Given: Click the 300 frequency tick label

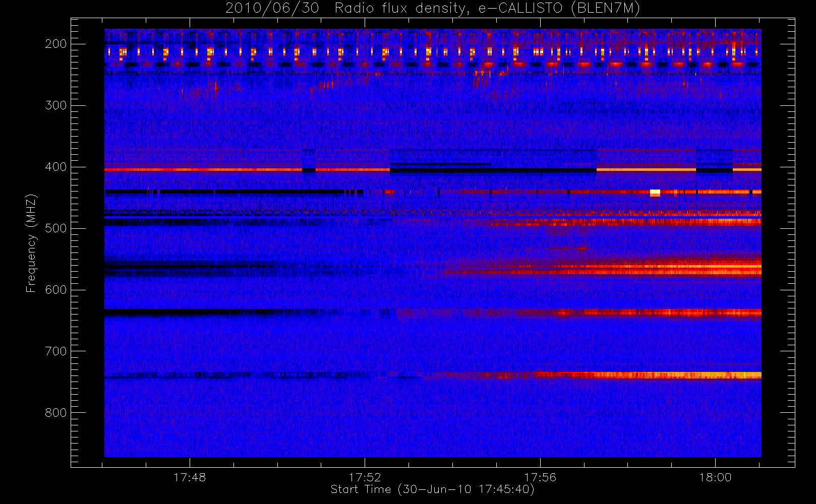Looking at the screenshot, I should (55, 105).
